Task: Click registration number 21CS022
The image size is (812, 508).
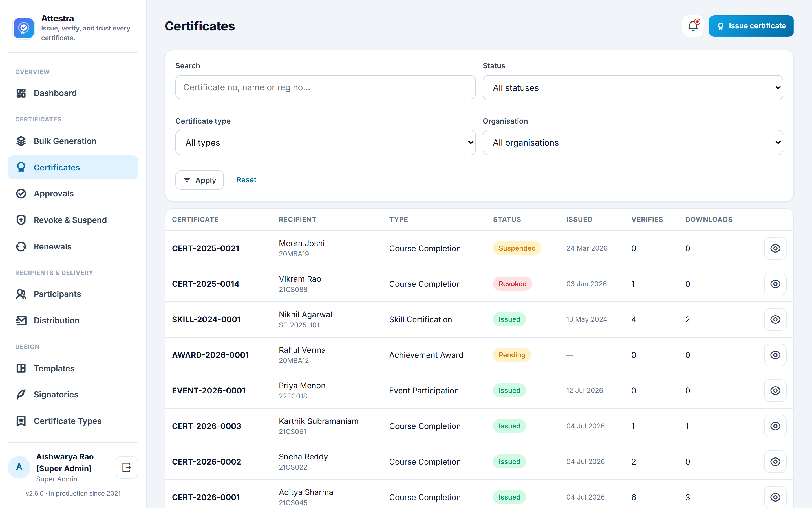Action: pyautogui.click(x=293, y=467)
